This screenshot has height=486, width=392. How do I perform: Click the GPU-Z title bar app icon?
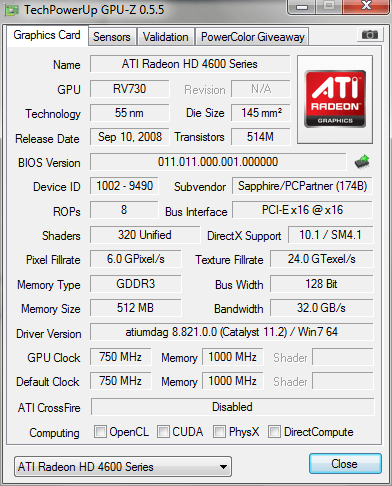click(x=12, y=10)
